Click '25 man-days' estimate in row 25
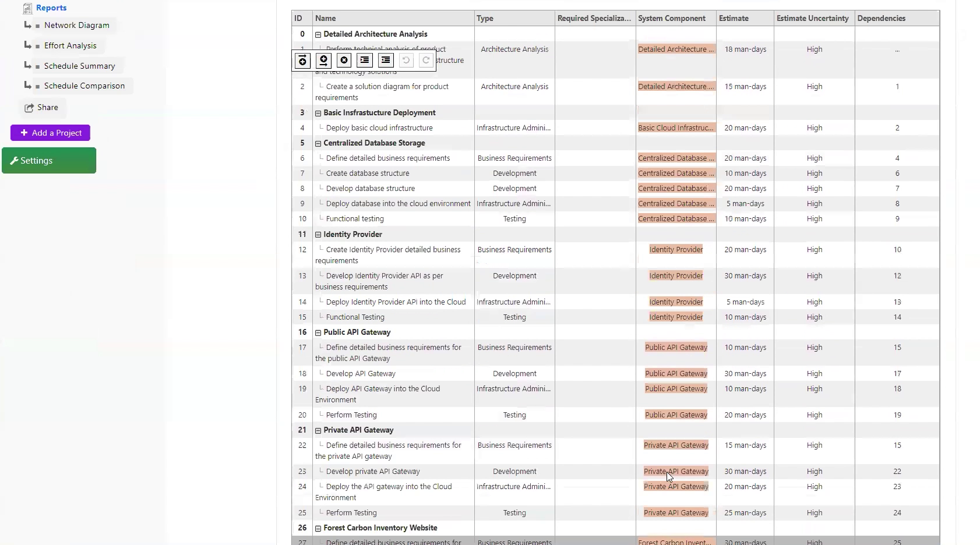 [745, 513]
